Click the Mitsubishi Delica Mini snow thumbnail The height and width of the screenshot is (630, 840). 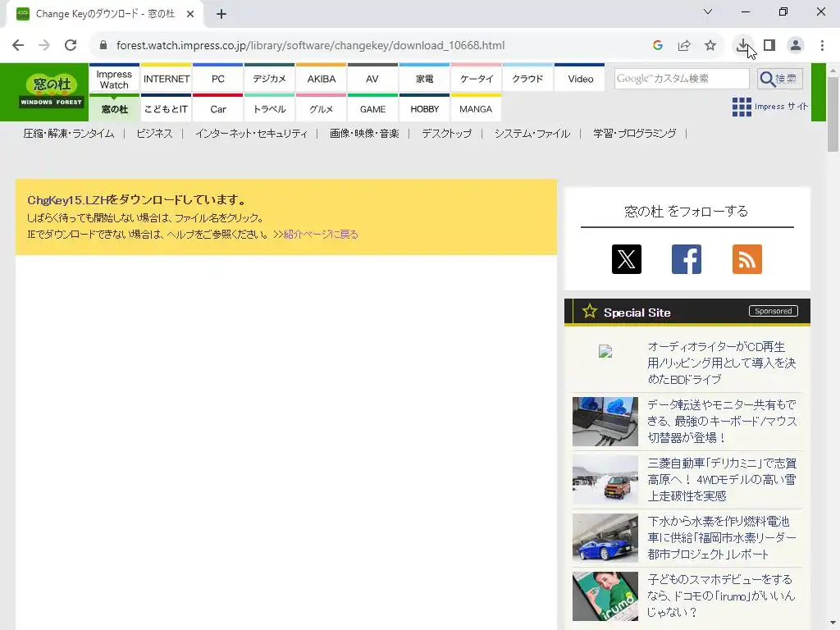tap(605, 480)
